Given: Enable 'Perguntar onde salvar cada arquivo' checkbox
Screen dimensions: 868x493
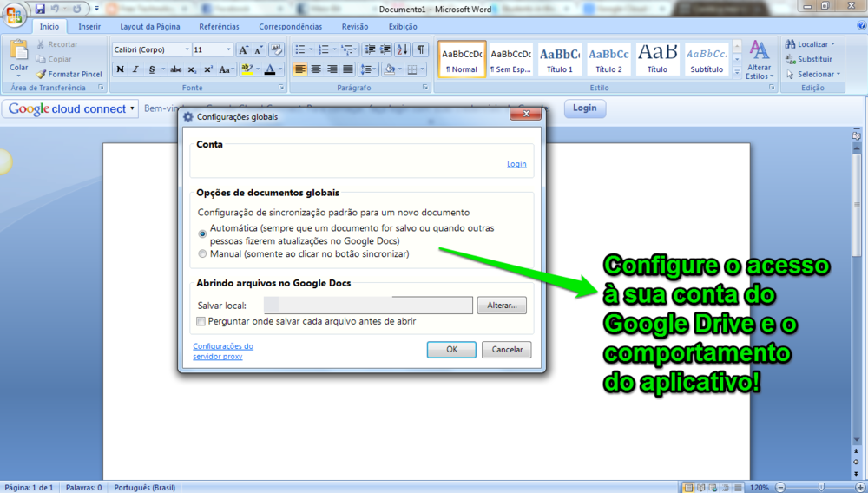Looking at the screenshot, I should coord(201,321).
